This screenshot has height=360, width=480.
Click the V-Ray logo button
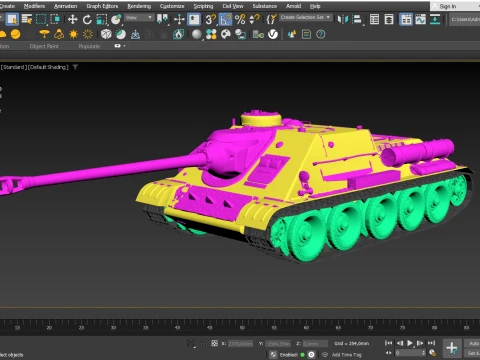click(273, 34)
